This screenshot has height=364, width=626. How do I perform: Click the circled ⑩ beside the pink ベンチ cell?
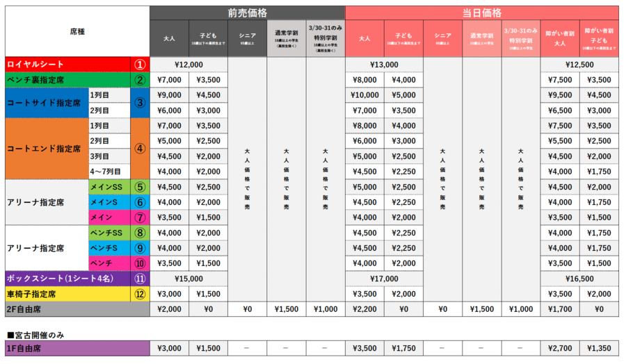click(140, 263)
